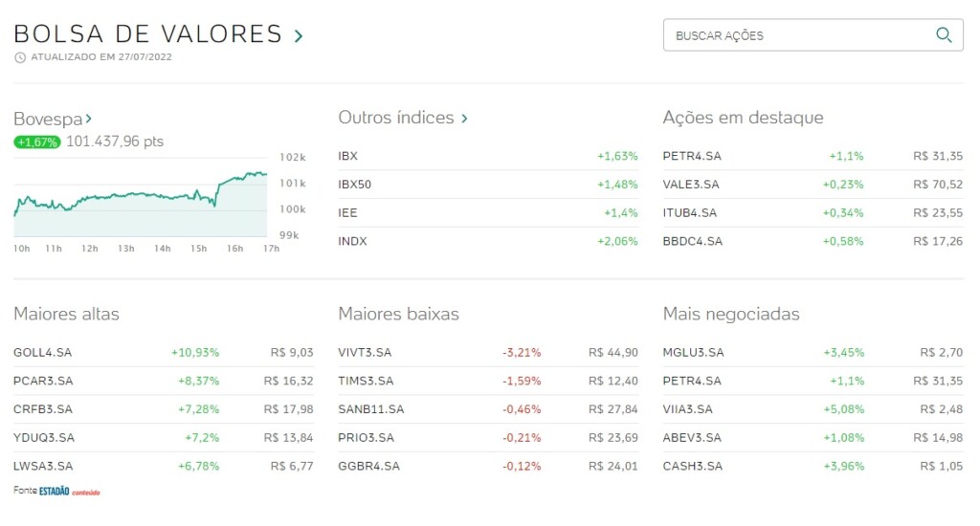Click the Bovespa intraday line chart
The image size is (980, 526).
pos(140,196)
